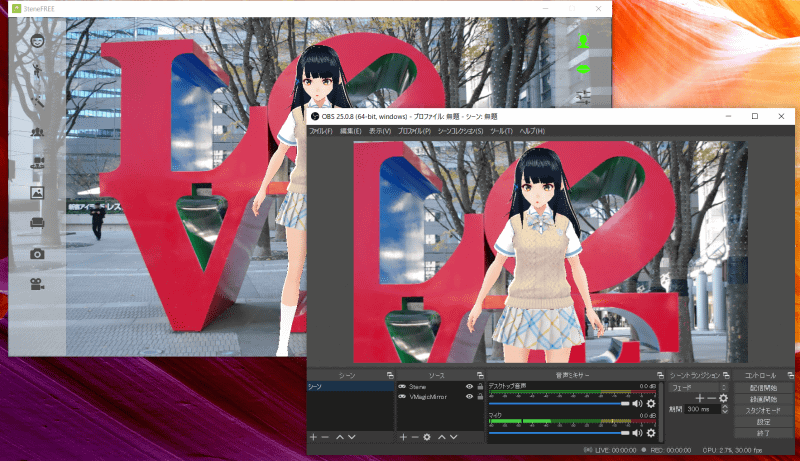Open the 表示(V) menu in OBS
This screenshot has width=800, height=461.
(x=380, y=131)
